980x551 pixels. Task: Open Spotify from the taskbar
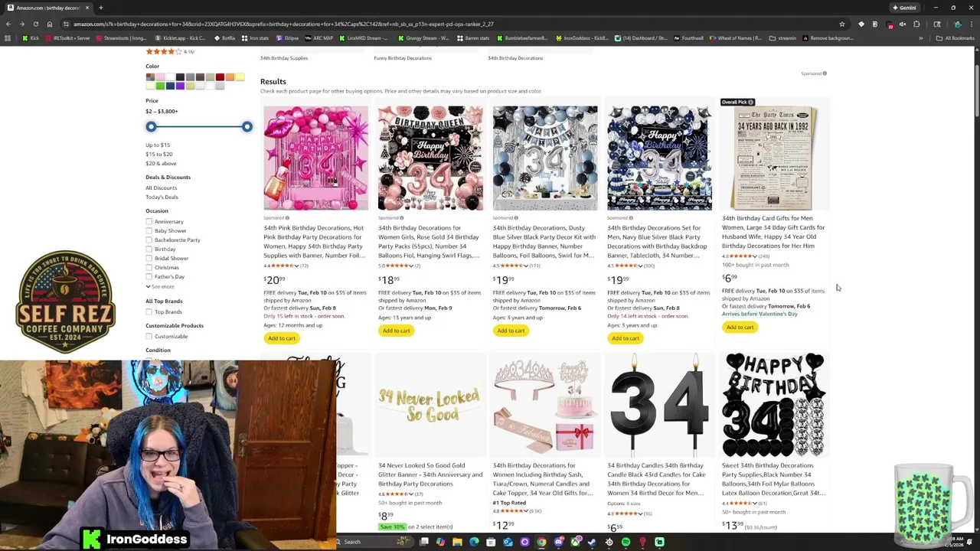(x=626, y=542)
